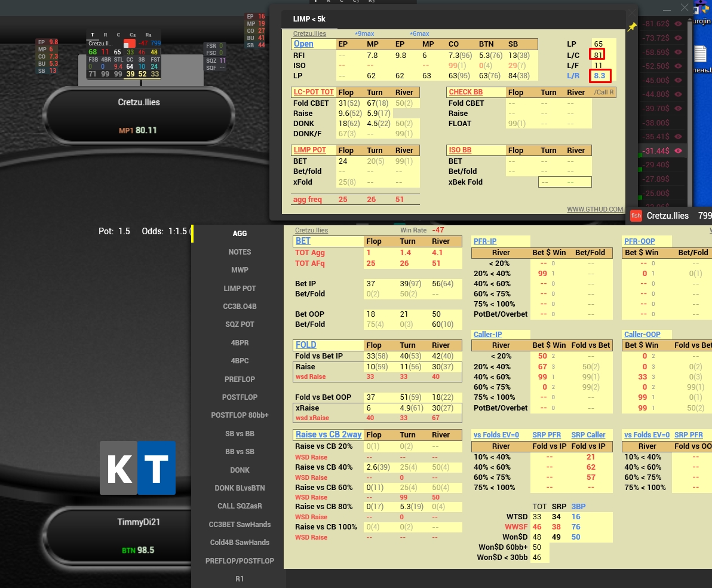Click the LC-POT TOT link
712x588 pixels.
[314, 92]
